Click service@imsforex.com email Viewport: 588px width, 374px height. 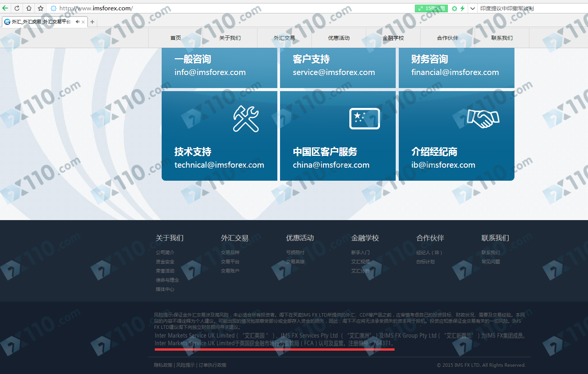click(334, 72)
